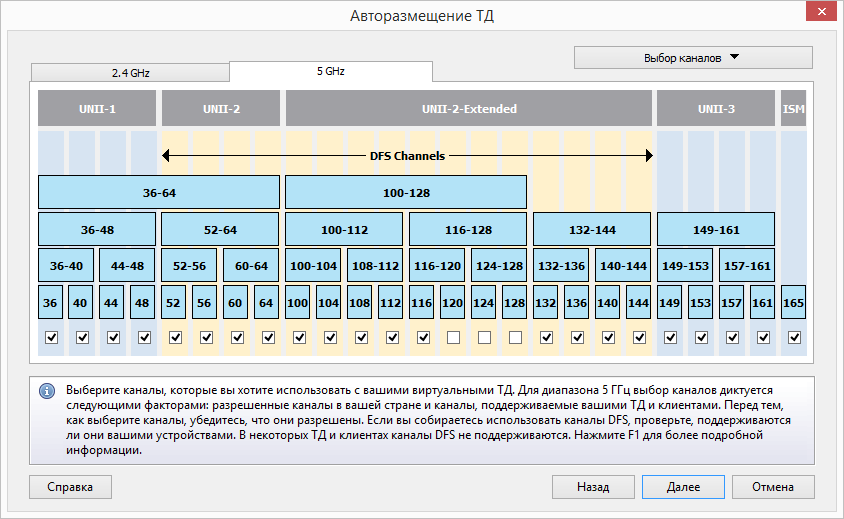Disable the channel 64 checkbox
The image size is (844, 519).
(268, 337)
